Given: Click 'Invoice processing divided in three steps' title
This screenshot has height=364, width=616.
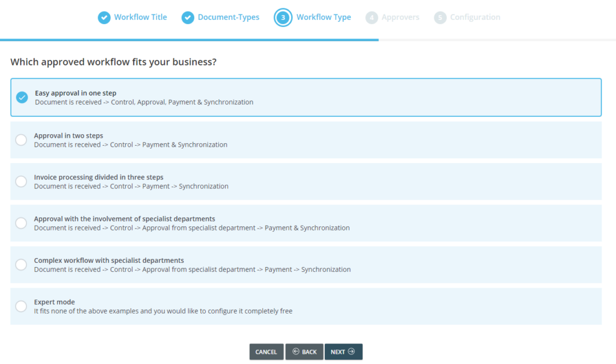Looking at the screenshot, I should pos(99,177).
